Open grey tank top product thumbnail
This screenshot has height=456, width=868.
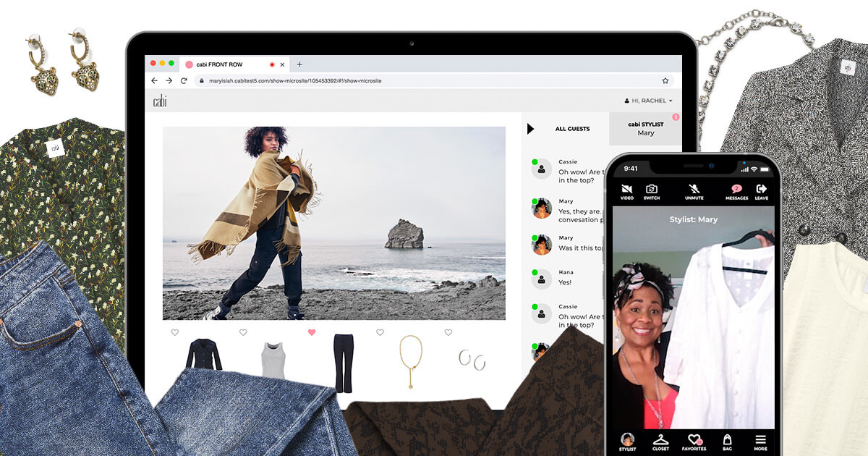273,360
